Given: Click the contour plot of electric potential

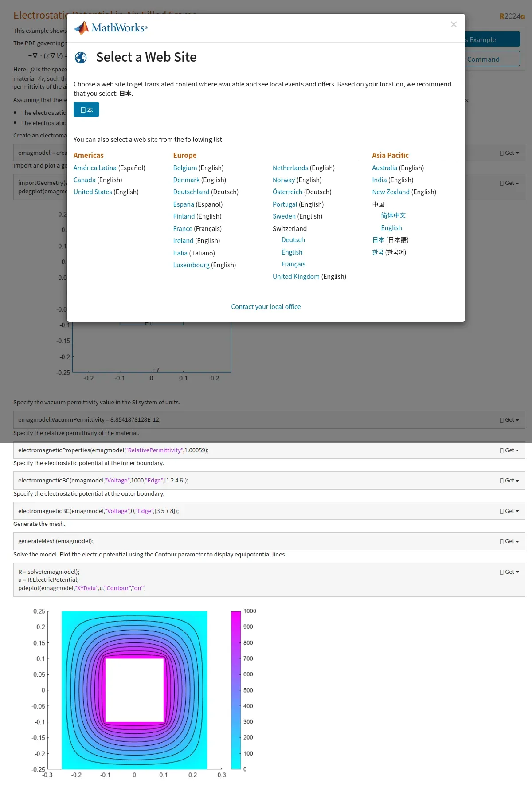Looking at the screenshot, I should coord(134,690).
